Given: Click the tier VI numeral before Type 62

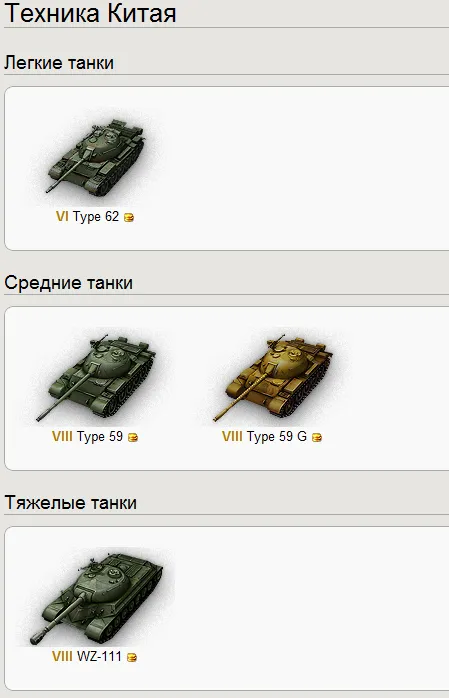Looking at the screenshot, I should pos(62,217).
